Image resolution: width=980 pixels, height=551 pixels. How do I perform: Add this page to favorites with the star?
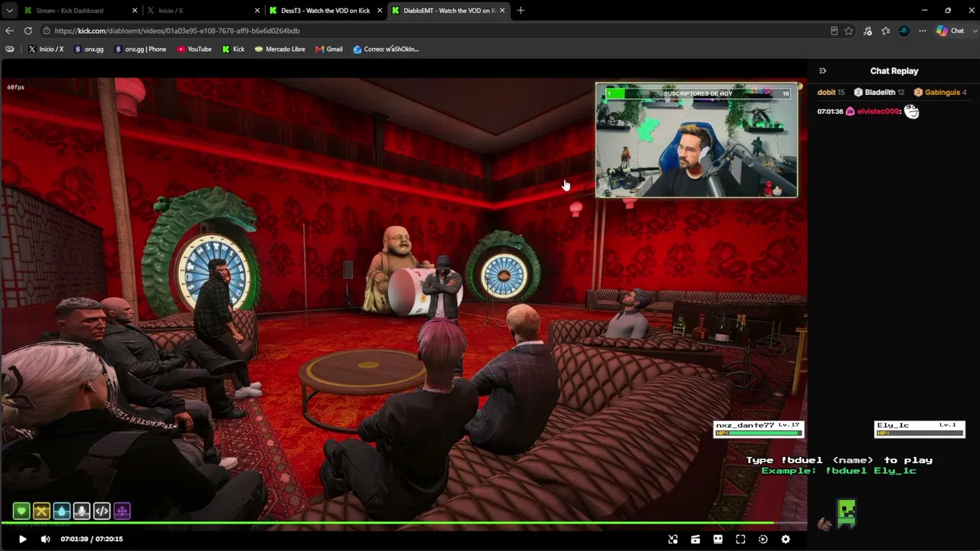[849, 31]
